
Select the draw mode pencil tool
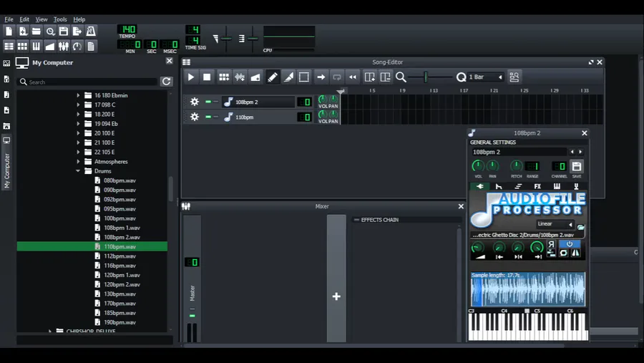coord(273,77)
